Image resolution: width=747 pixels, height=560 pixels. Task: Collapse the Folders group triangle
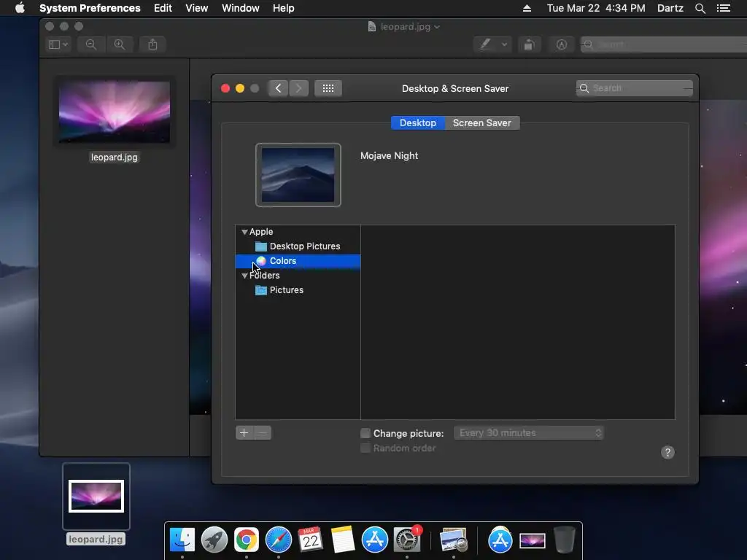244,276
